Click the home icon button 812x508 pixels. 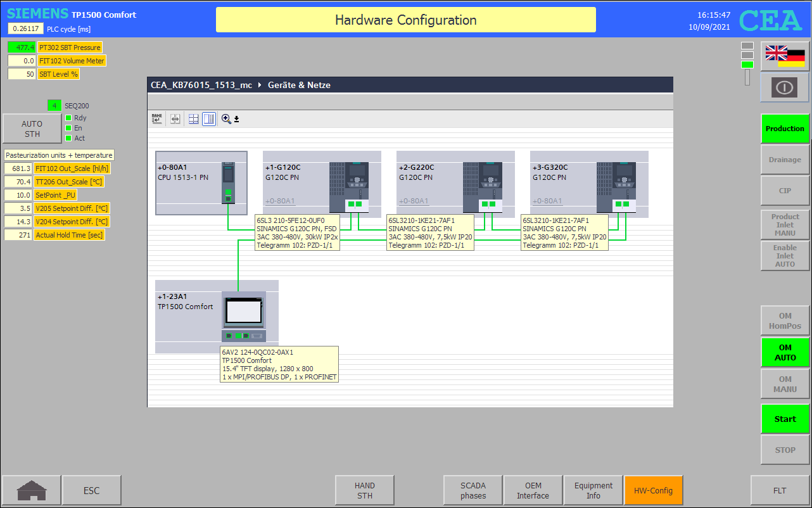click(x=32, y=490)
